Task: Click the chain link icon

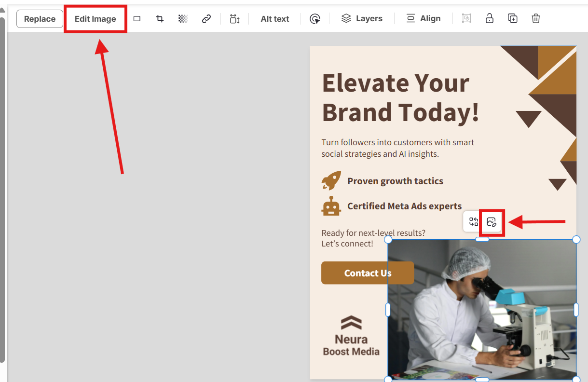Action: click(x=206, y=19)
